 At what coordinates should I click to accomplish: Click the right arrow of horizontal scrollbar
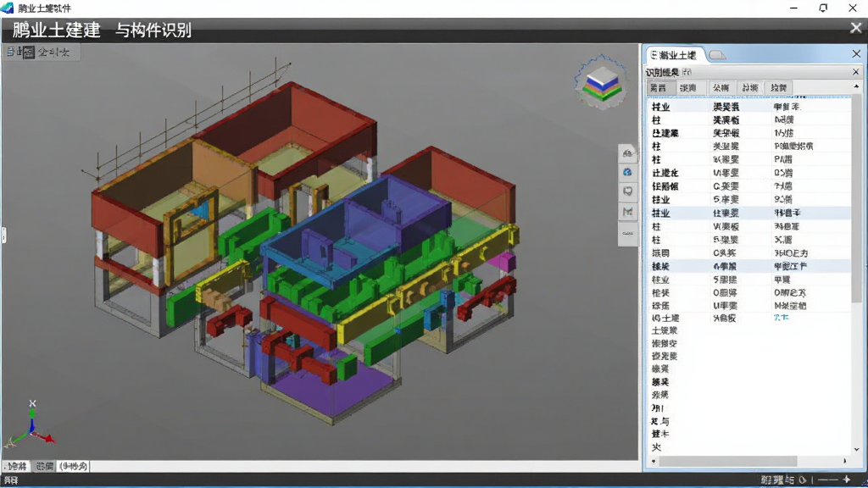845,461
